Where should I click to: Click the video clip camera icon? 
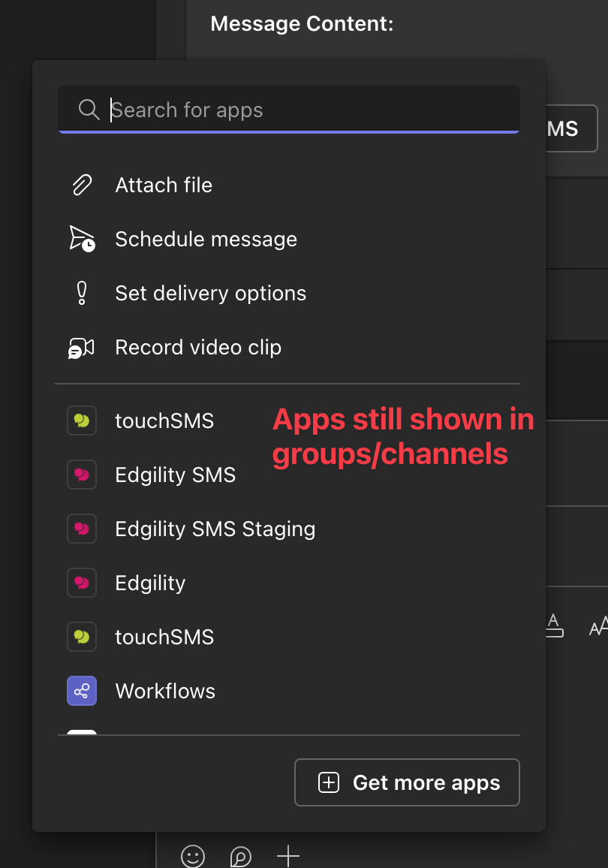81,348
